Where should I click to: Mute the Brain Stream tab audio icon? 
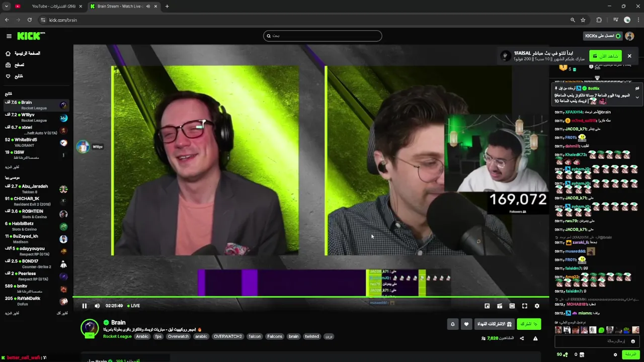[148, 6]
